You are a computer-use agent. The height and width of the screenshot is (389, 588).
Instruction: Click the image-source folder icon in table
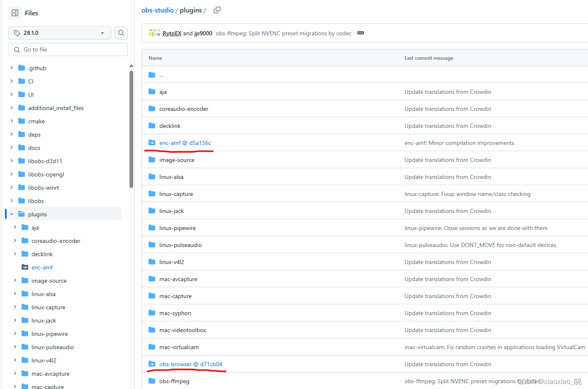pos(152,160)
